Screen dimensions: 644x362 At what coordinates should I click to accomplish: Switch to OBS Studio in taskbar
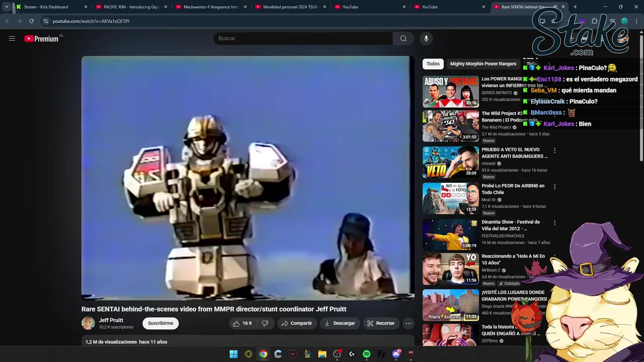point(337,354)
